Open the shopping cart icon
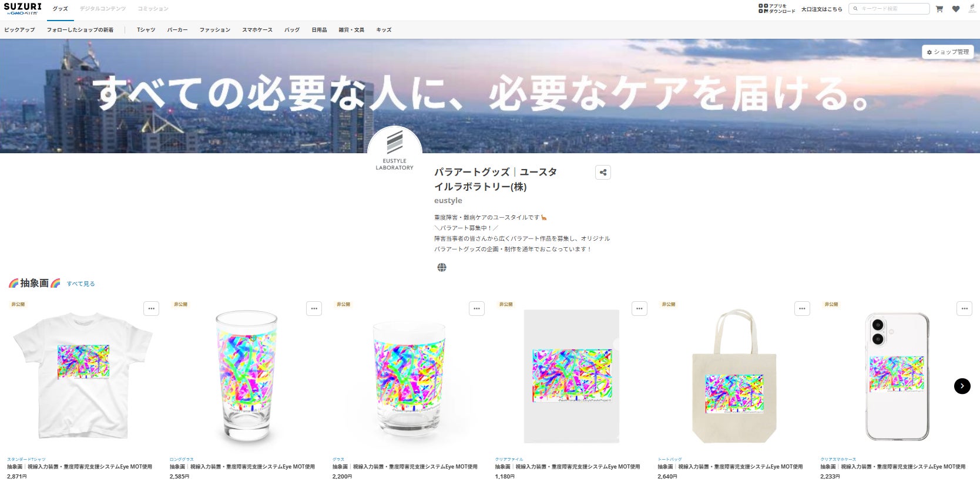 coord(939,9)
